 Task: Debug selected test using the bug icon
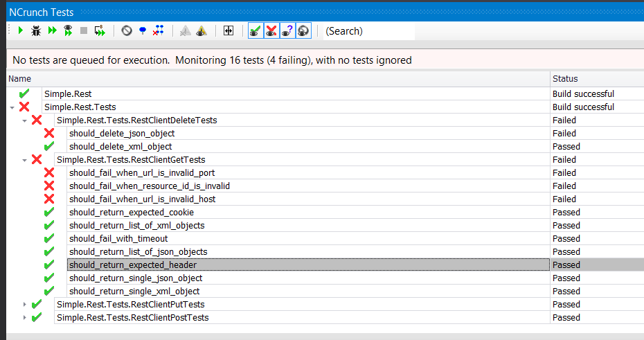[36, 30]
